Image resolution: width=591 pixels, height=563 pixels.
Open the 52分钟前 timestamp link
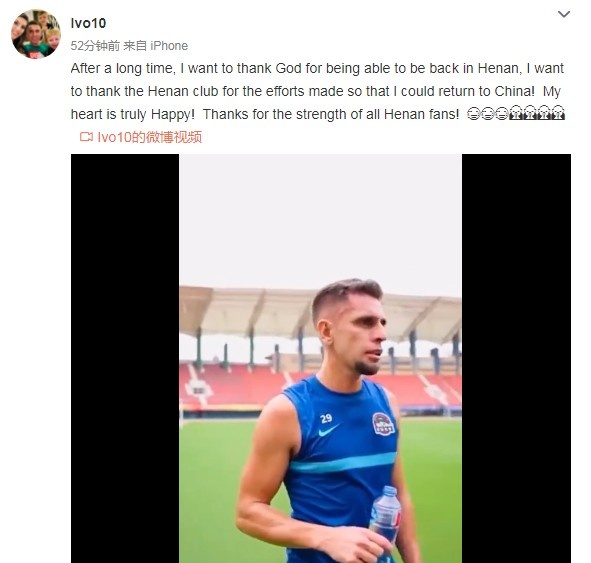(x=95, y=46)
